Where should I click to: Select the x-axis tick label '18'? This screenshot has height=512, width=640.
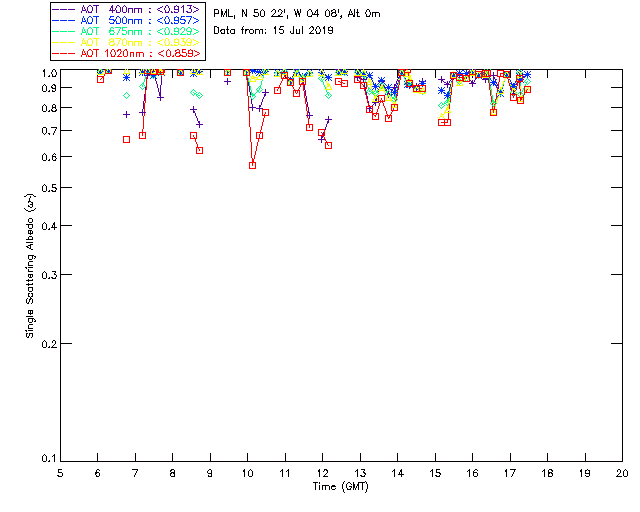tap(547, 473)
